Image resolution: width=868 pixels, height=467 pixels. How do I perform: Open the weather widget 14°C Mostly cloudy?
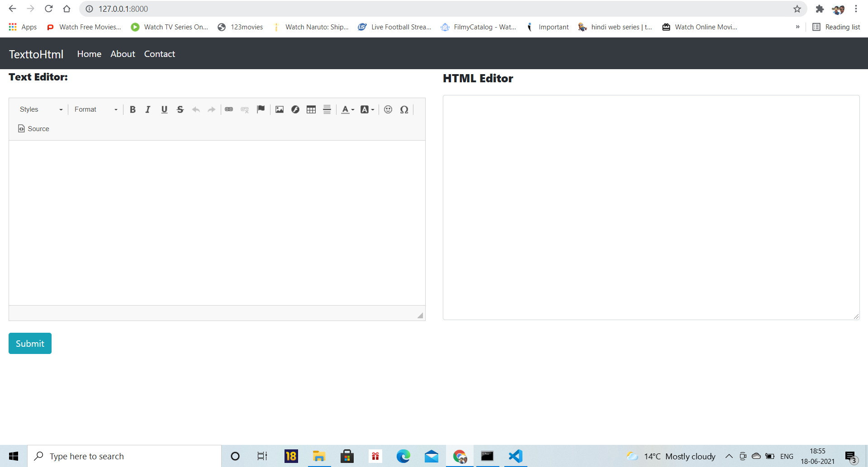click(671, 456)
